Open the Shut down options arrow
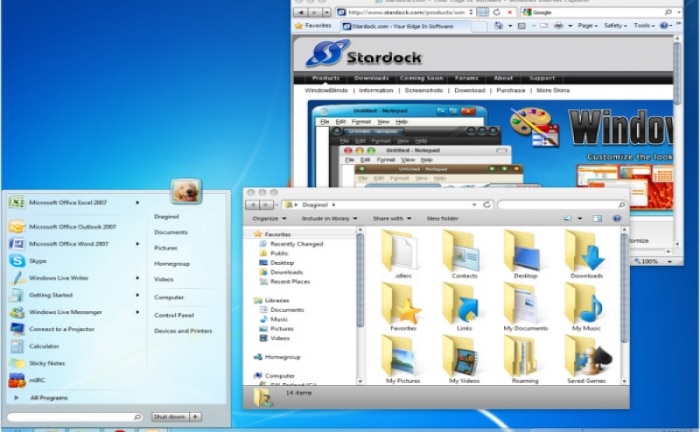Screen dimensions: 700x432 point(196,417)
